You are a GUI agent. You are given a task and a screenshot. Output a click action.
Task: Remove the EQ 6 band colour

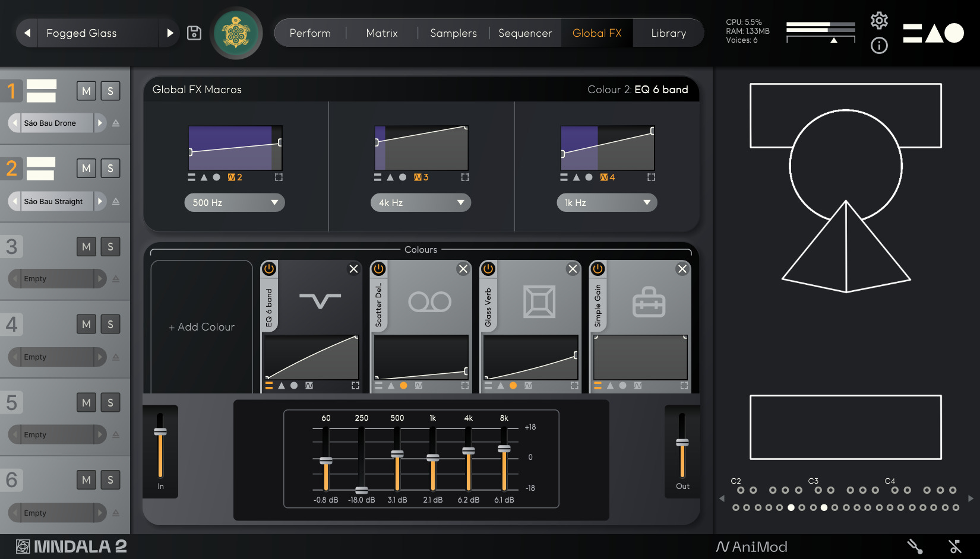tap(353, 269)
